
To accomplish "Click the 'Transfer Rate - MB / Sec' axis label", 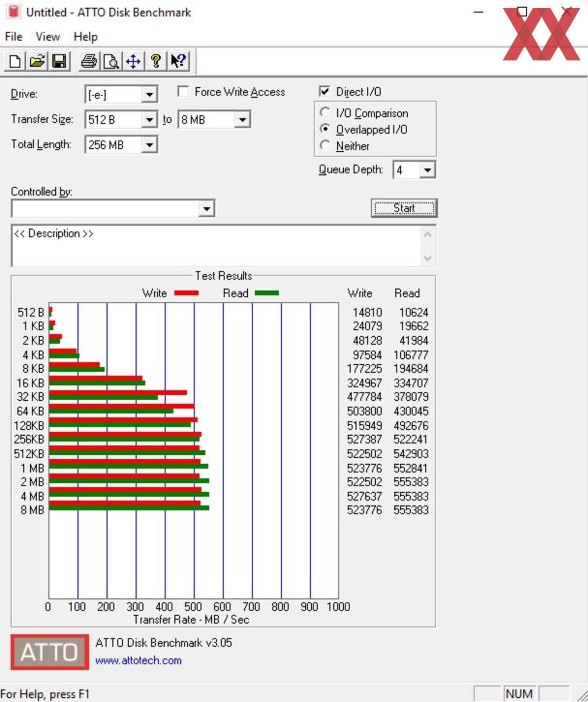I will click(191, 619).
